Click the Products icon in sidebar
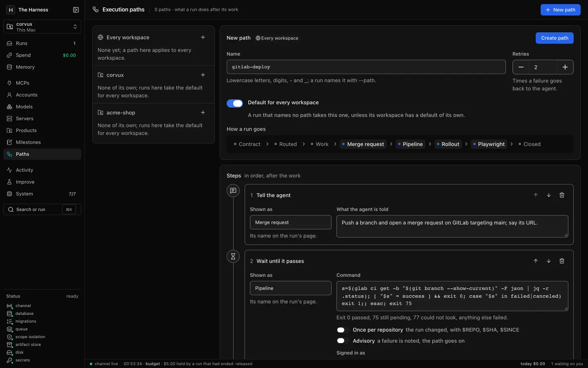 pyautogui.click(x=9, y=130)
